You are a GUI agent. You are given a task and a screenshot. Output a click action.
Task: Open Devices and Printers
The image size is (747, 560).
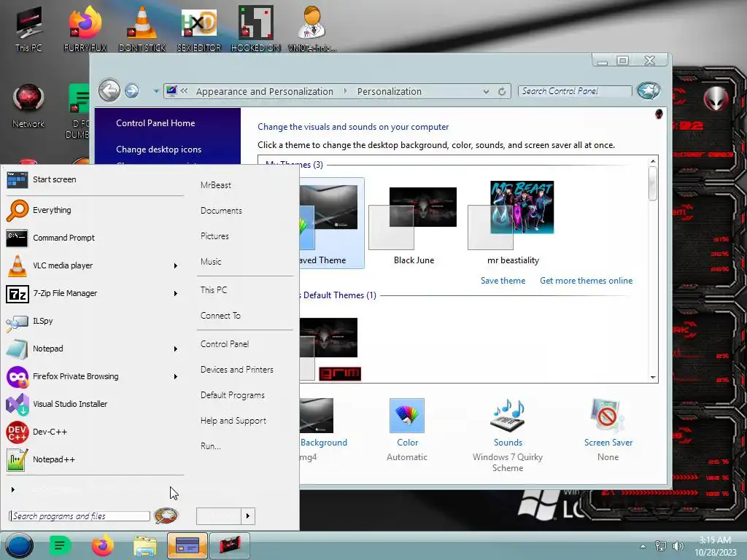click(x=237, y=370)
